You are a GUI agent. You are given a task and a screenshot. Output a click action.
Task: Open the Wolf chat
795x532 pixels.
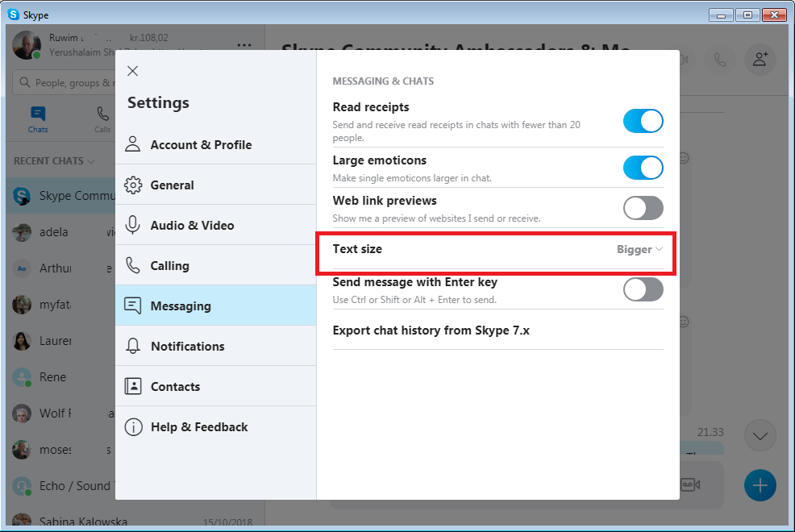[x=60, y=413]
